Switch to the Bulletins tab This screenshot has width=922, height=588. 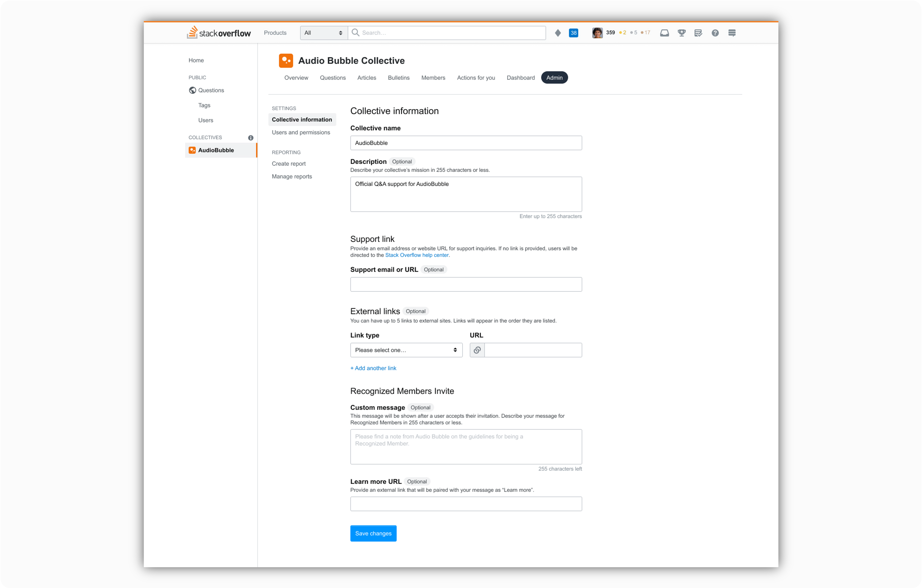(x=399, y=78)
